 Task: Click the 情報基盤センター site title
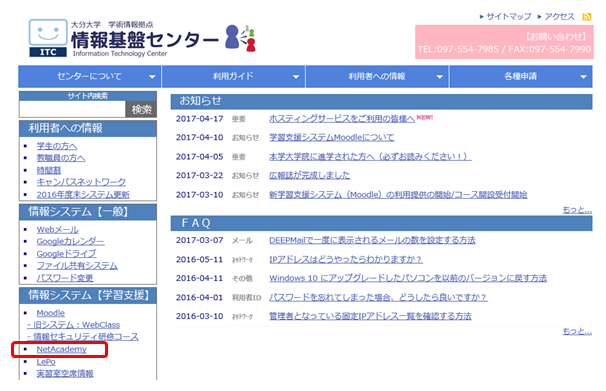click(145, 39)
